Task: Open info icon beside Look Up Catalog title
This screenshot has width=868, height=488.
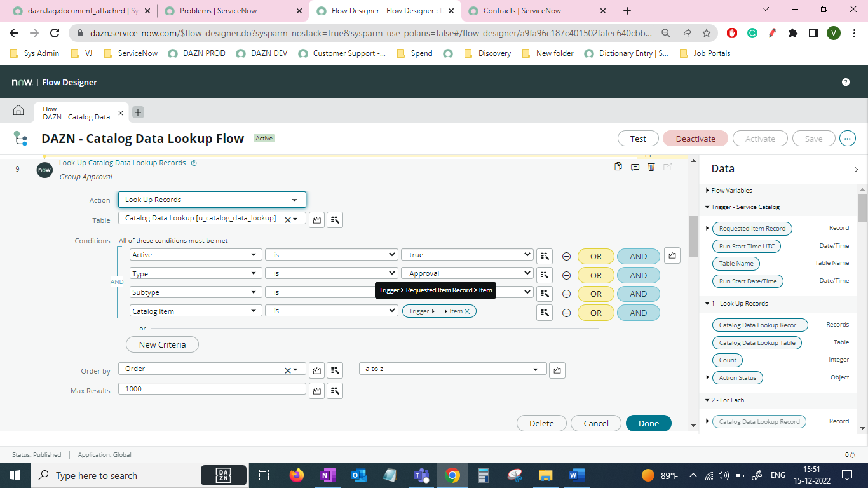Action: [194, 163]
